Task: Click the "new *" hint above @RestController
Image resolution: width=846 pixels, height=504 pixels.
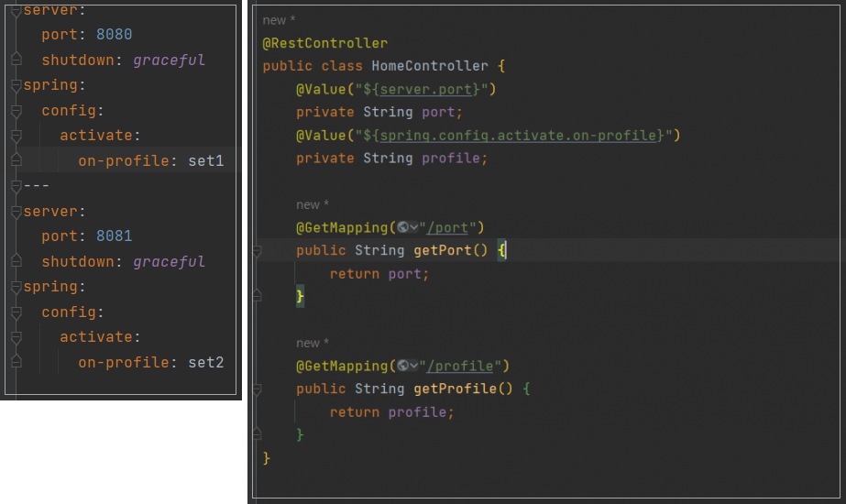Action: click(x=279, y=20)
